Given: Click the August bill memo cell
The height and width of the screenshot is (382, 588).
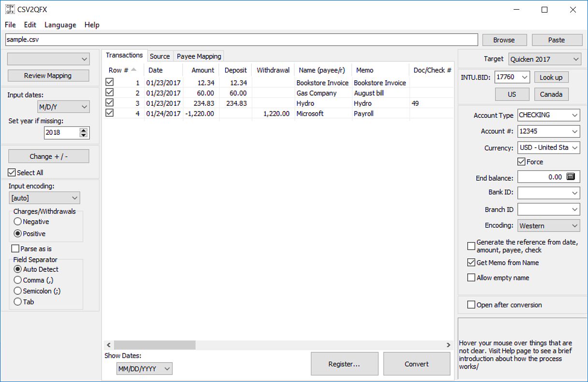Looking at the screenshot, I should pyautogui.click(x=380, y=93).
